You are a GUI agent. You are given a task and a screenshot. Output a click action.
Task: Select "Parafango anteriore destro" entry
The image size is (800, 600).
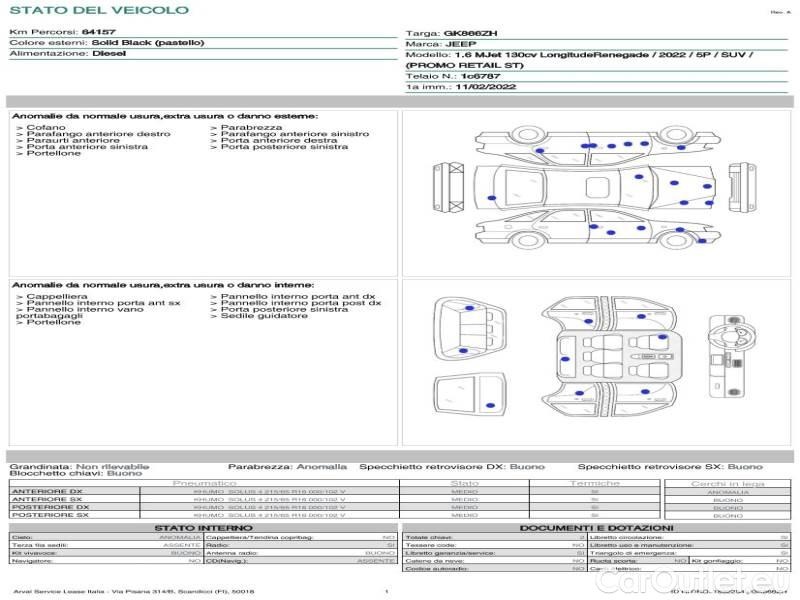[x=94, y=134]
